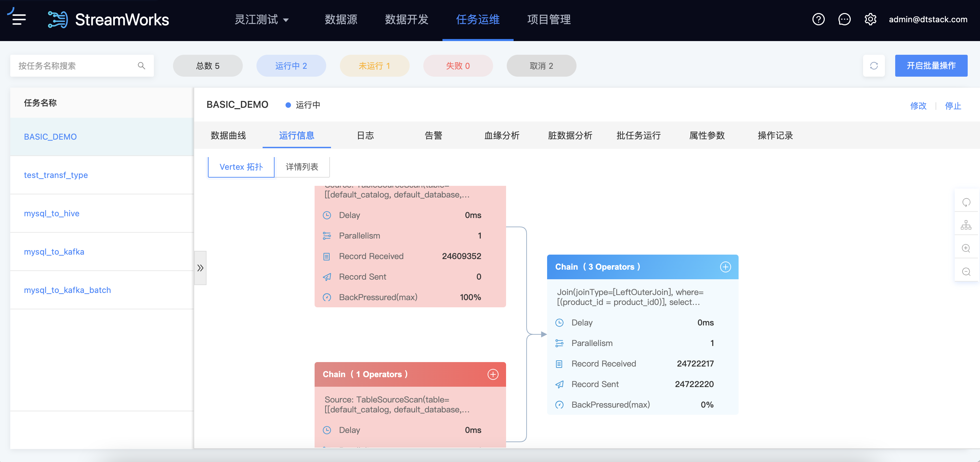Click the StreamWorks logo

click(109, 20)
